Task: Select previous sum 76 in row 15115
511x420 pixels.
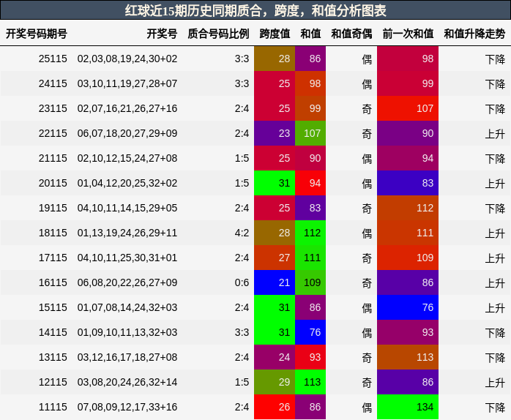Action: pos(408,307)
